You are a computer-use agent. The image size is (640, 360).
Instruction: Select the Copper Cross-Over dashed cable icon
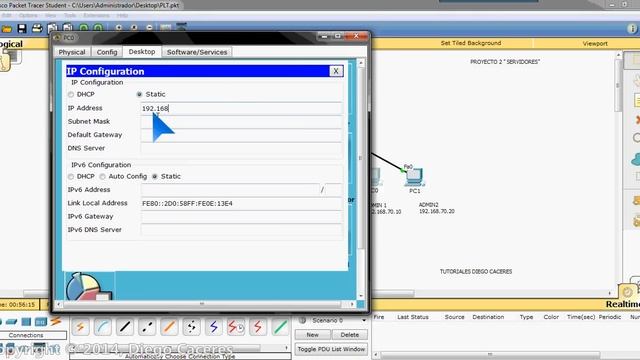click(147, 327)
